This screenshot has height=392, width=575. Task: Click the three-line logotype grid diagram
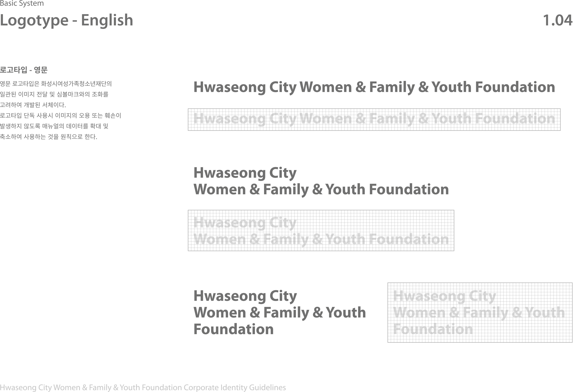tap(480, 312)
